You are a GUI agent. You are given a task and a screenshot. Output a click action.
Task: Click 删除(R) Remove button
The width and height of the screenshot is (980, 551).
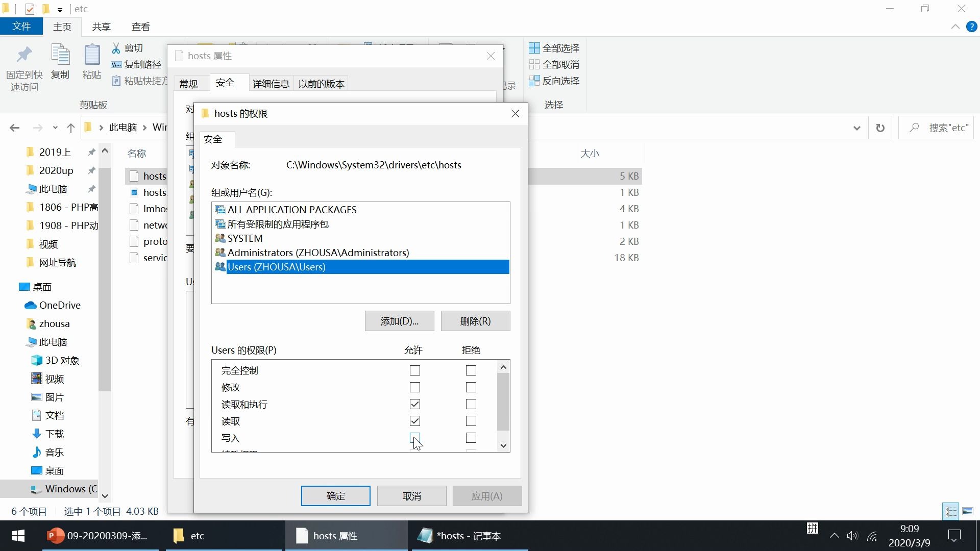(x=475, y=321)
